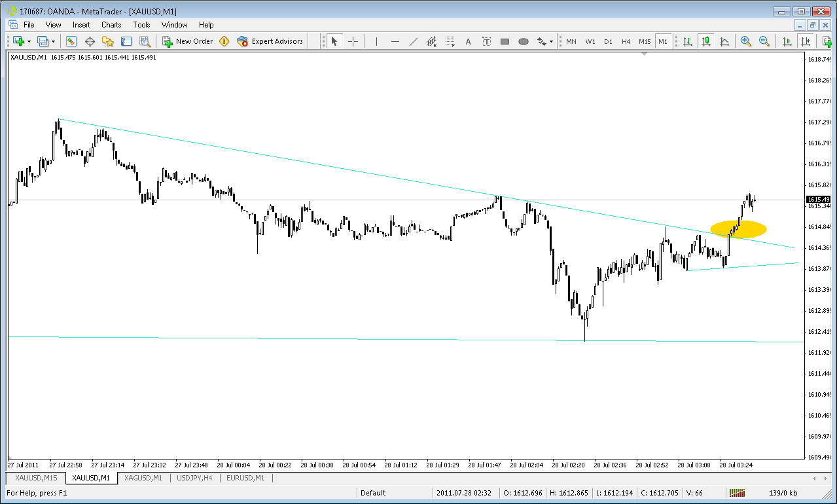
Task: Toggle chart auto scroll
Action: point(787,41)
